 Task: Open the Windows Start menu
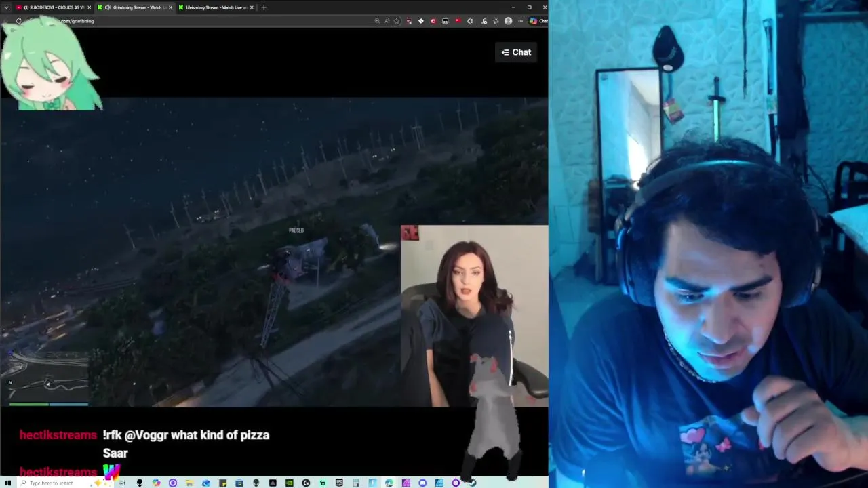(x=7, y=483)
